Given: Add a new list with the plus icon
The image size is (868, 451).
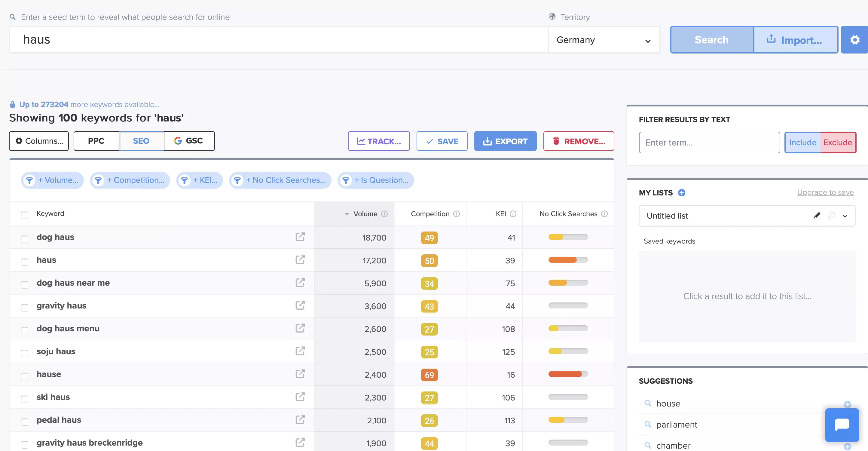Looking at the screenshot, I should pyautogui.click(x=682, y=192).
